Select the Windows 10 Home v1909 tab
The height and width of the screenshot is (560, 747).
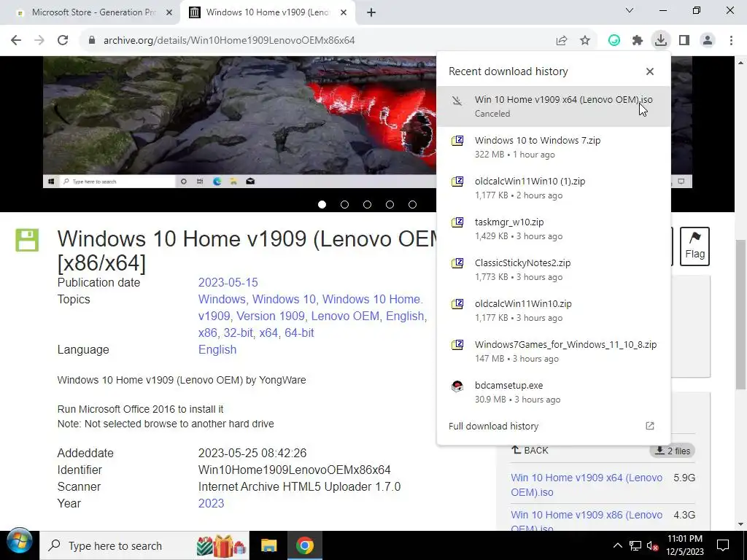[x=267, y=12]
